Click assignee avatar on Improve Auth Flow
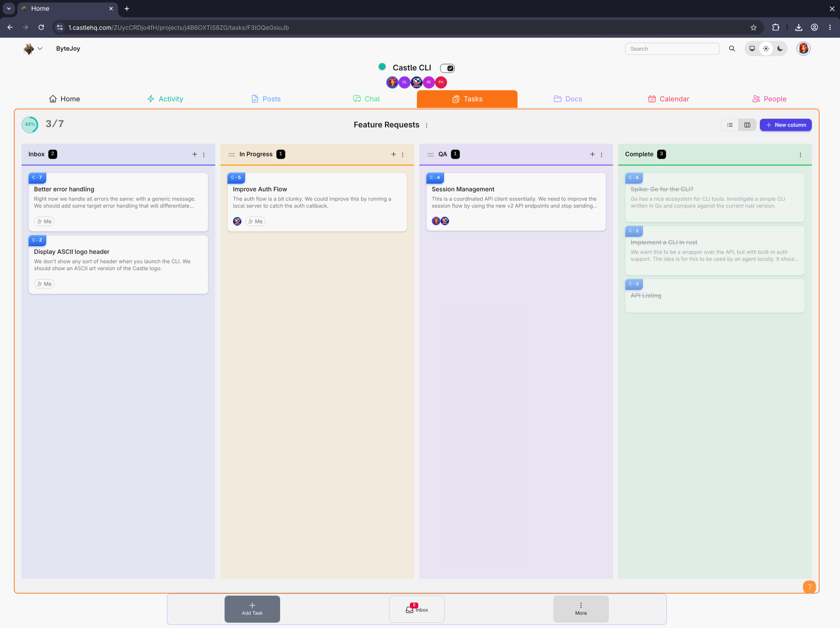Viewport: 840px width, 628px height. 237,221
